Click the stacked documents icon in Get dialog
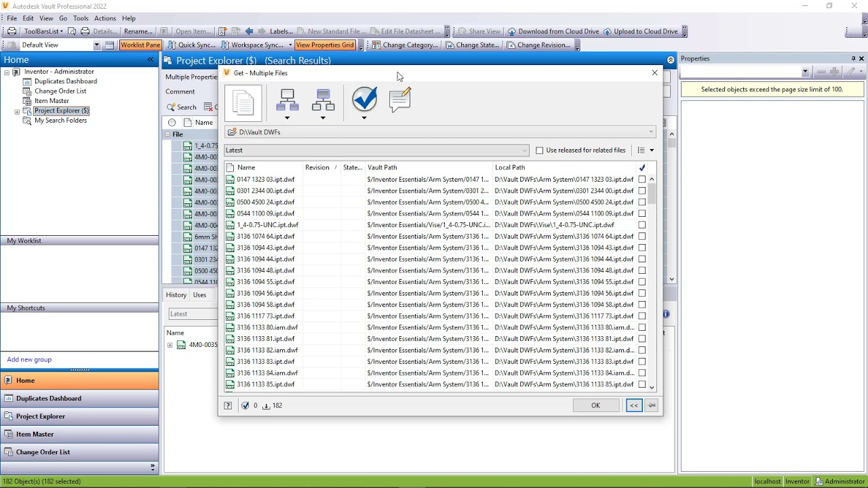This screenshot has height=488, width=868. (243, 103)
